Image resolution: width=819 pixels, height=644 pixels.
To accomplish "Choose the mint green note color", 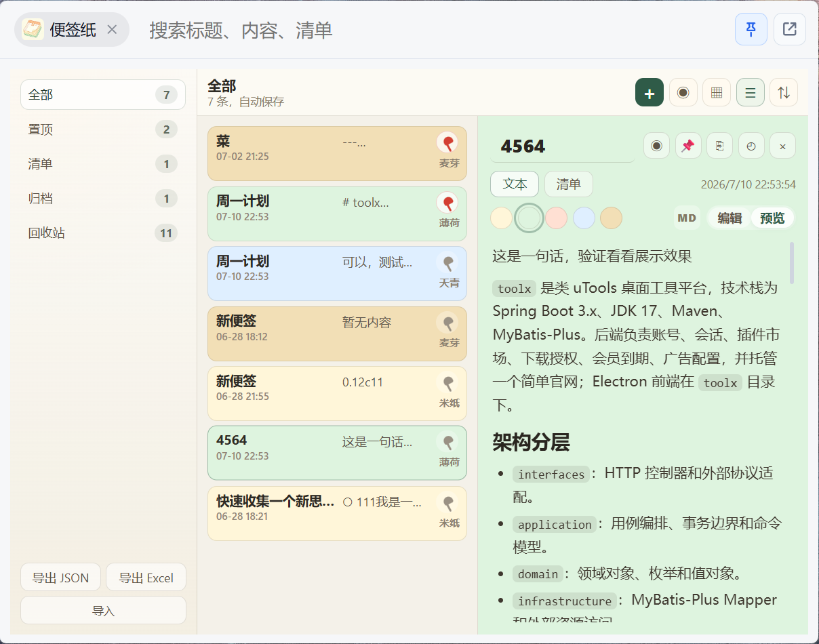I will point(529,218).
